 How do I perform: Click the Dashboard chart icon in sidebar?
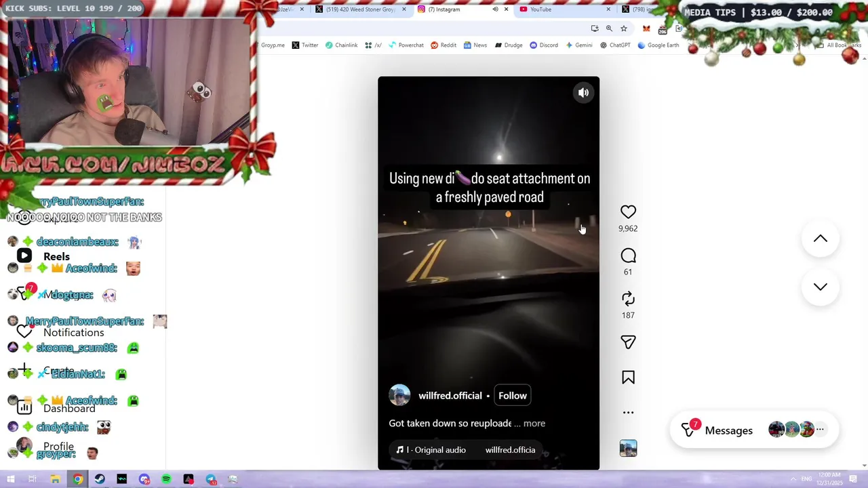coord(24,408)
